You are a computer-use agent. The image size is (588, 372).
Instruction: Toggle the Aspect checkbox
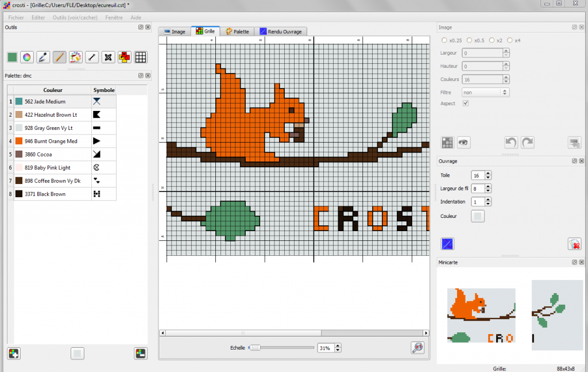[x=466, y=103]
